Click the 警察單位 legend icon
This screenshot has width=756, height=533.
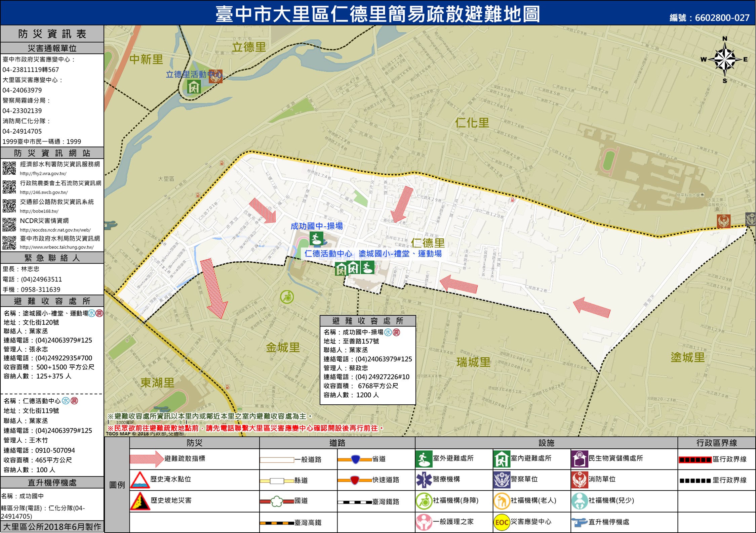pyautogui.click(x=502, y=480)
